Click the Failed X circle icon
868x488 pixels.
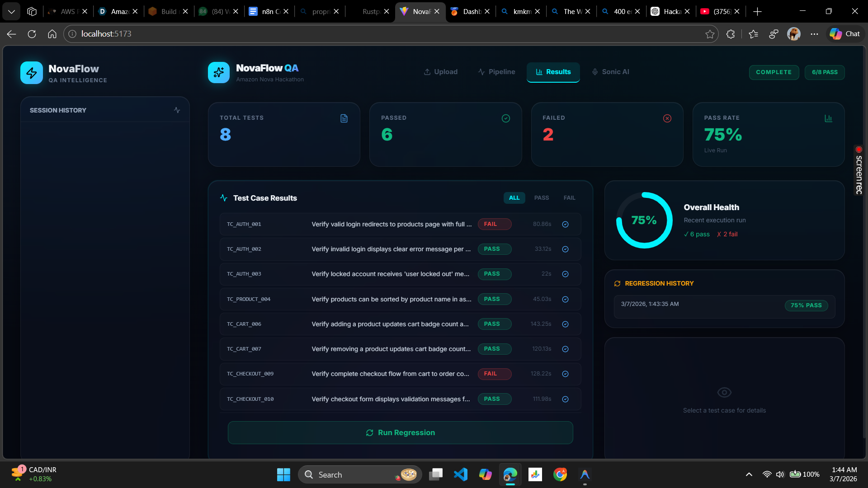667,118
